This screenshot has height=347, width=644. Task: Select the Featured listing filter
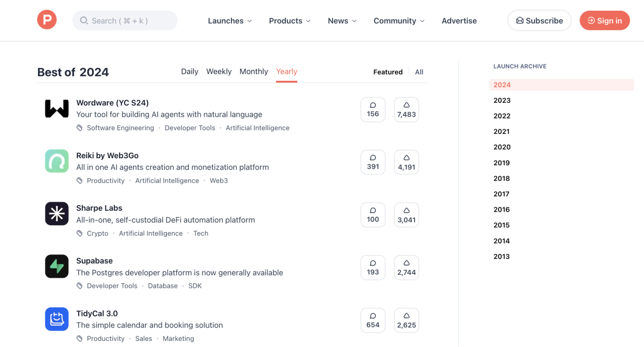tap(388, 72)
